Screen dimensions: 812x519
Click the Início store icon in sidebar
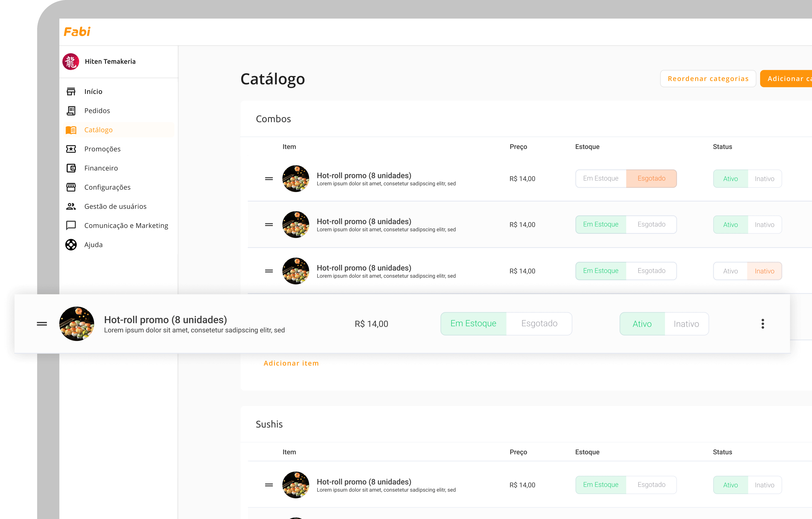point(71,91)
